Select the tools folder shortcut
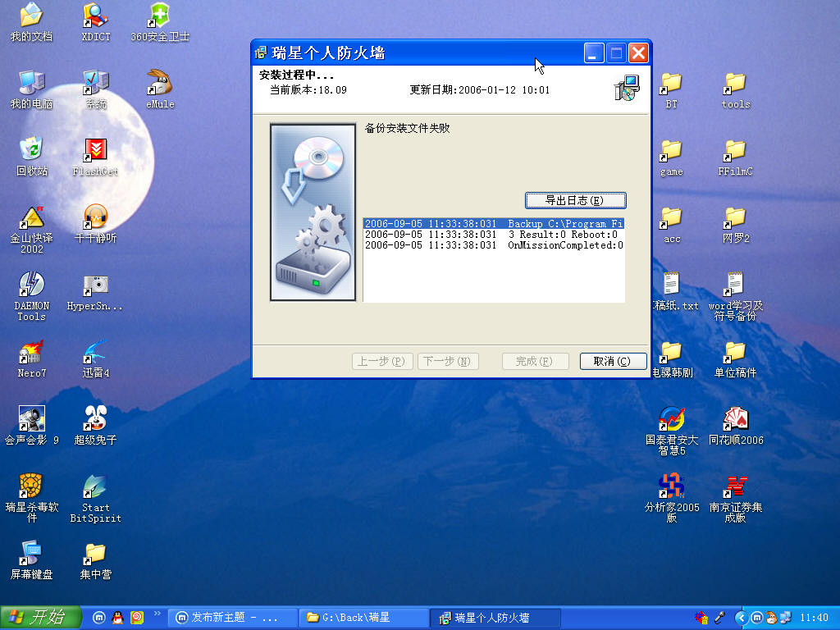This screenshot has height=630, width=840. [736, 90]
